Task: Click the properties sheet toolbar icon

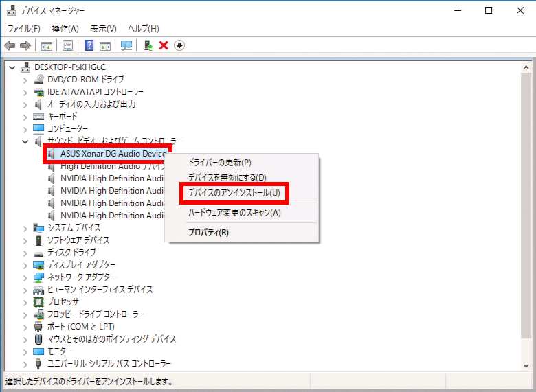Action: click(68, 45)
